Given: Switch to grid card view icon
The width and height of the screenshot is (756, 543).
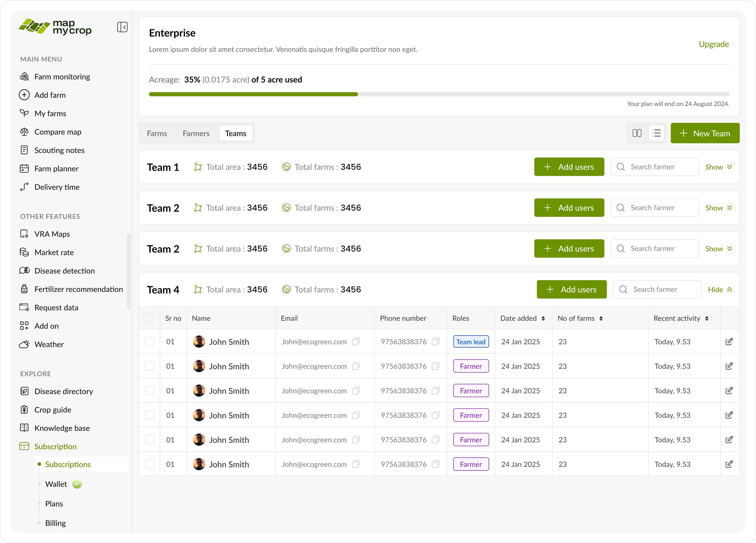Looking at the screenshot, I should (x=637, y=133).
